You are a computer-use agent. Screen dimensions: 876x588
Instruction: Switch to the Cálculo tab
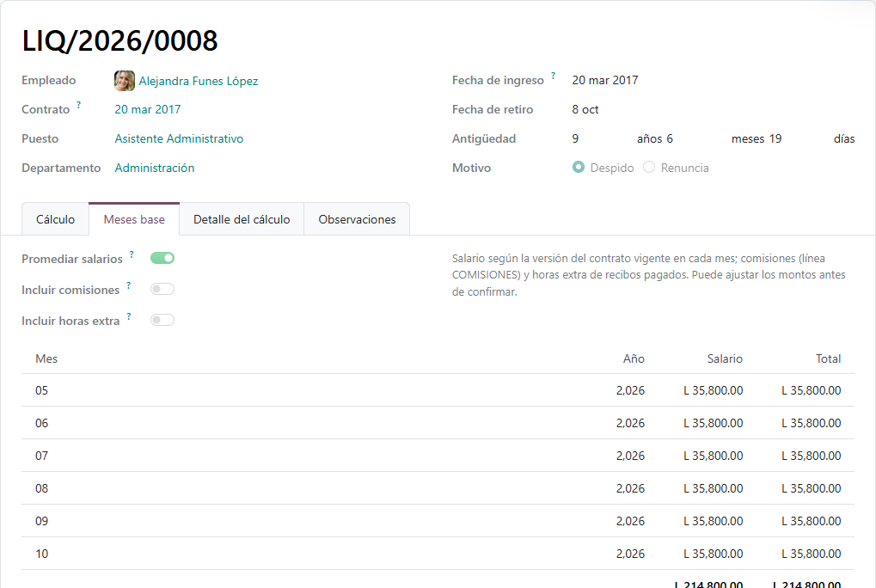55,219
